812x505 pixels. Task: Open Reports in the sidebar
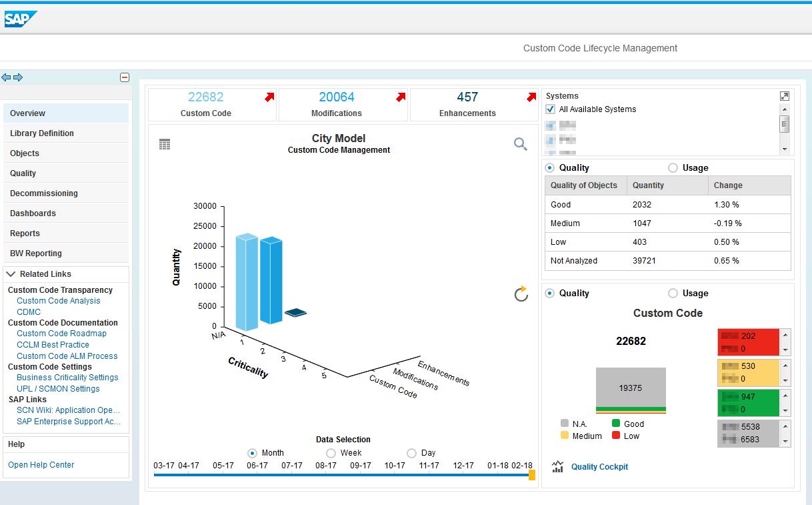(x=66, y=233)
